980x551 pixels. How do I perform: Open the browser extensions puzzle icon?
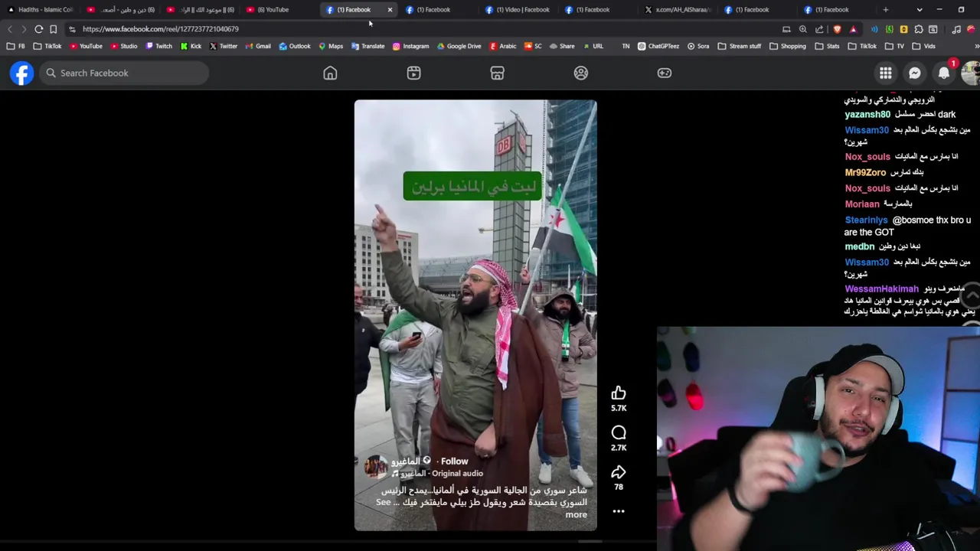[919, 29]
